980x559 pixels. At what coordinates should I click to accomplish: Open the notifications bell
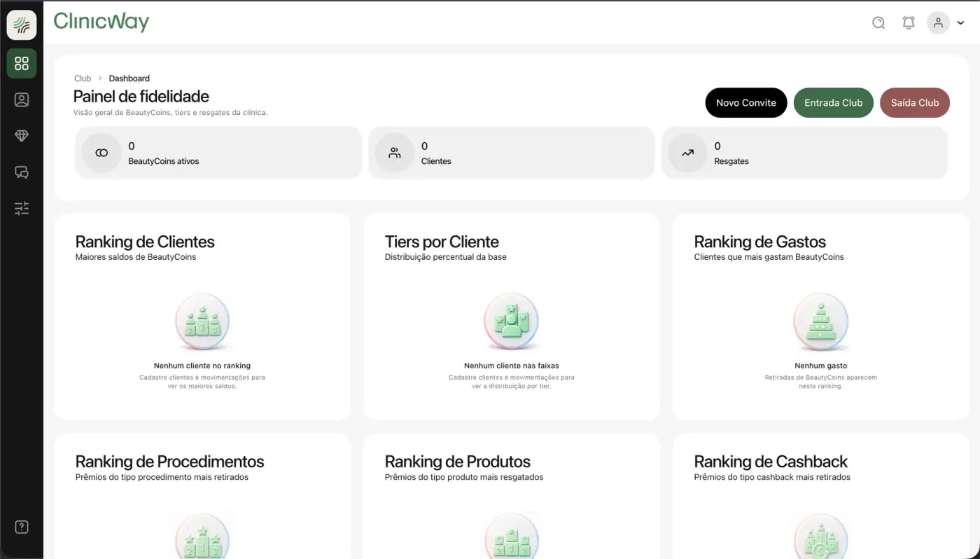909,22
